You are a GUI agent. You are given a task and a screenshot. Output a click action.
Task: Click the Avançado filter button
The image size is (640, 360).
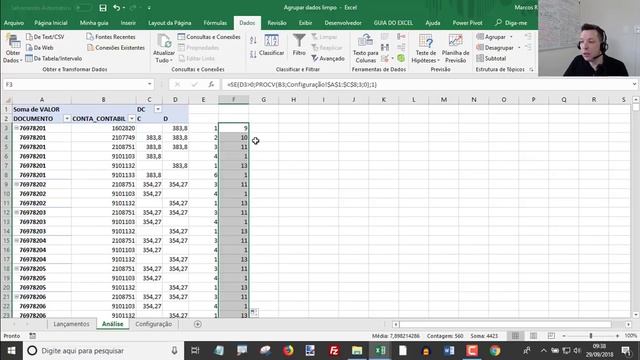pyautogui.click(x=328, y=58)
